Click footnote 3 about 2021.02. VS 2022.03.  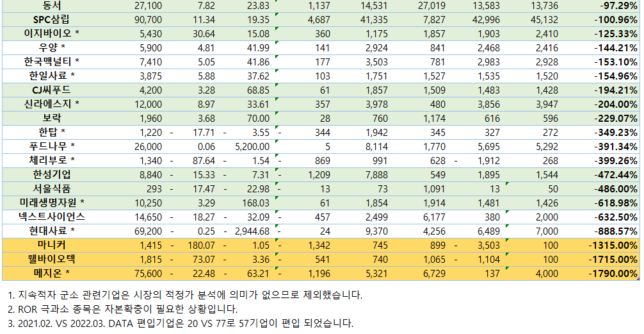tap(181, 323)
